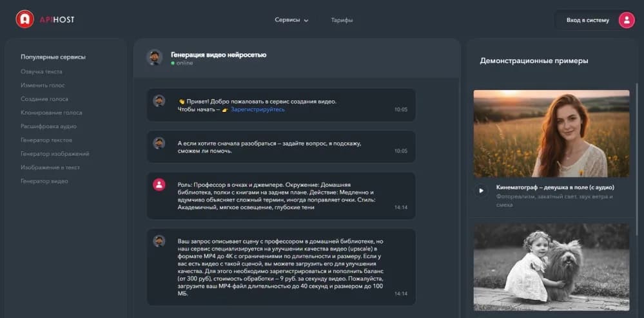This screenshot has height=318, width=644.
Task: Expand the Сервисы dropdown menu
Action: [291, 20]
